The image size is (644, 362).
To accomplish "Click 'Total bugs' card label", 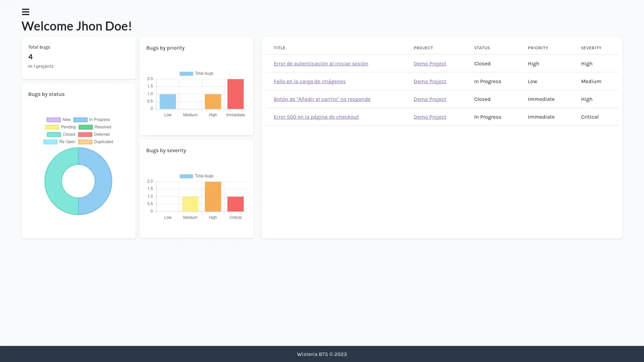I will 39,47.
